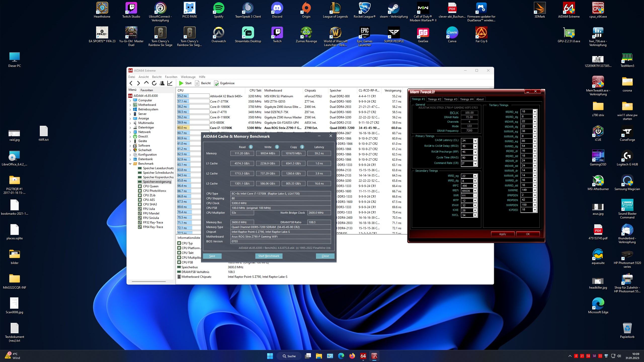Click the Save button in benchmark dialog
644x362 pixels.
coord(212,256)
